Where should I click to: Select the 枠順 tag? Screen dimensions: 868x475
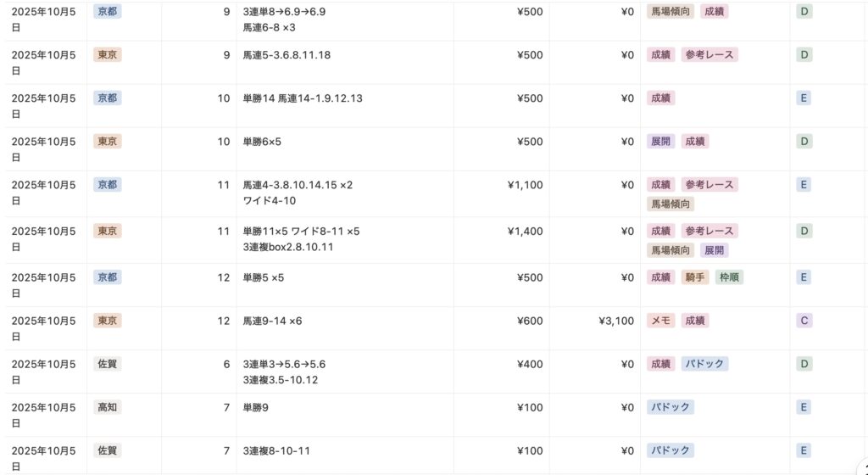pos(729,277)
